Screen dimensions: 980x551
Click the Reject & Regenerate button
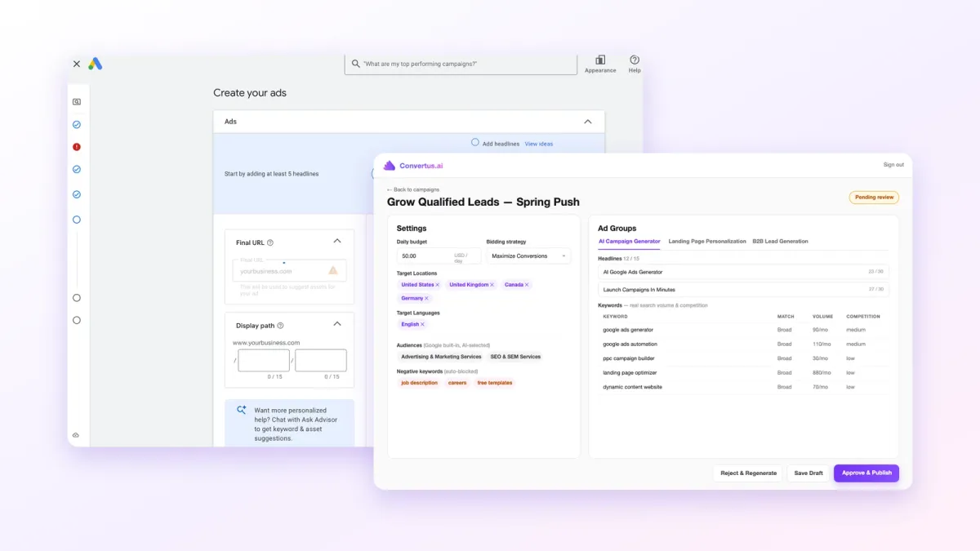point(748,473)
